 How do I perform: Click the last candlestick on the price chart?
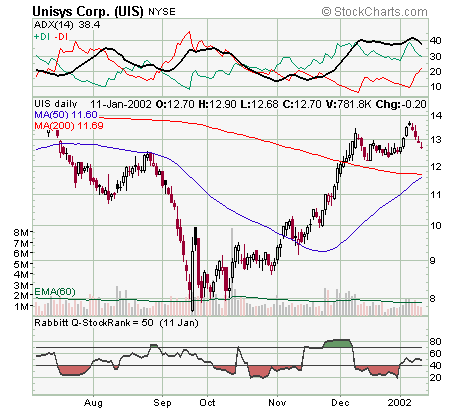click(x=422, y=145)
